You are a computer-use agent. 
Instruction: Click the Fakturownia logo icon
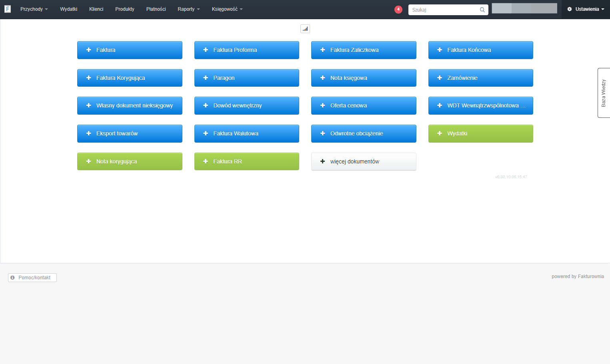[x=8, y=9]
